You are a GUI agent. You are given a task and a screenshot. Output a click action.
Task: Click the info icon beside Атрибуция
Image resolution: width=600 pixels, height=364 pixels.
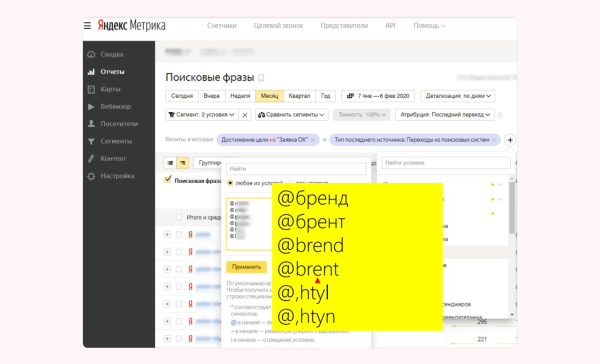(x=500, y=115)
